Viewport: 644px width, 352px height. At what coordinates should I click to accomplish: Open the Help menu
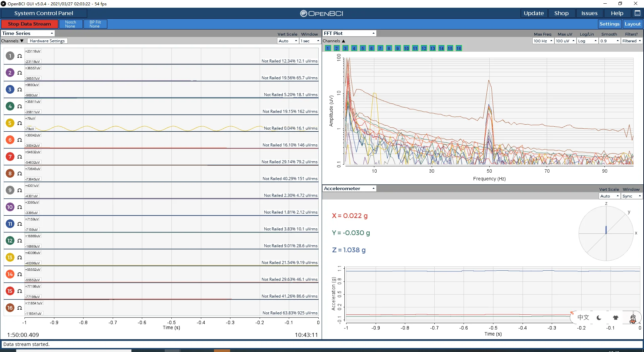[x=617, y=13]
